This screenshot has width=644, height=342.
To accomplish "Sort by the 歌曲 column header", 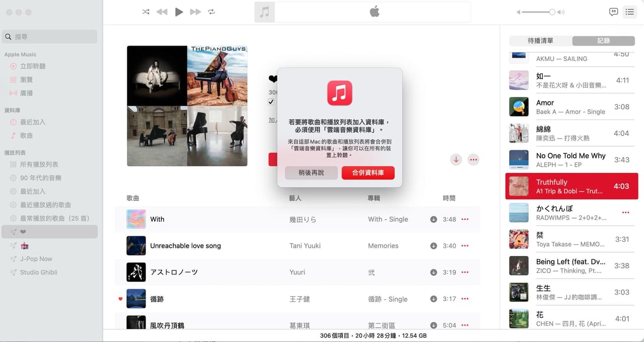I will (x=133, y=198).
